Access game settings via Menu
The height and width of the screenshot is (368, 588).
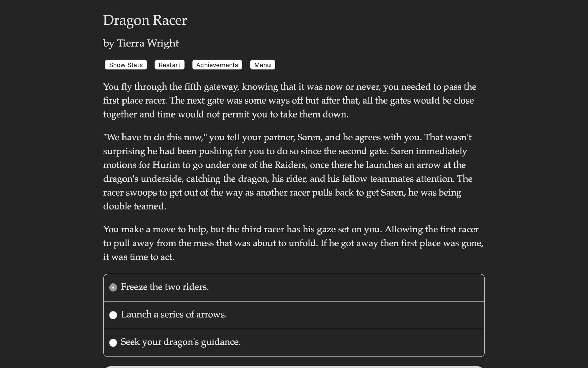point(262,65)
